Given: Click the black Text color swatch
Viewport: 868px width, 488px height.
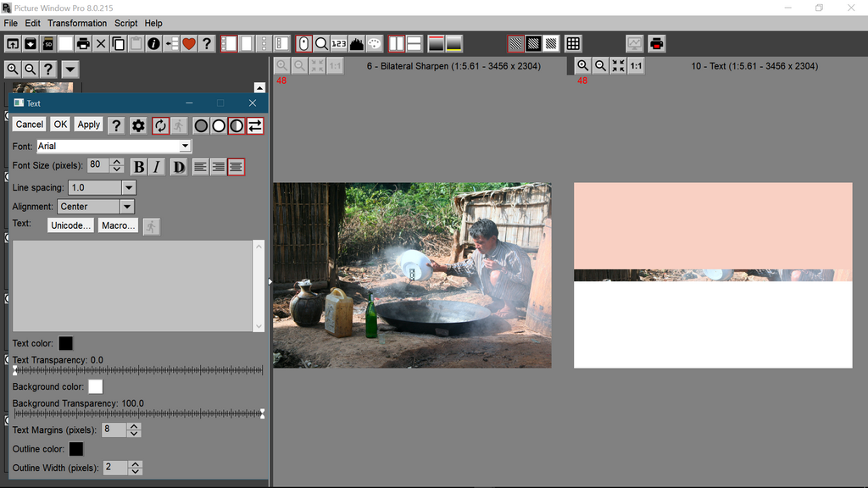Looking at the screenshot, I should [x=65, y=343].
